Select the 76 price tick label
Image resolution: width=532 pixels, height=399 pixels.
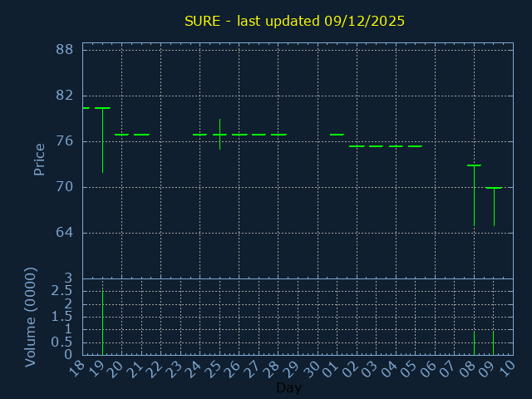pos(65,141)
